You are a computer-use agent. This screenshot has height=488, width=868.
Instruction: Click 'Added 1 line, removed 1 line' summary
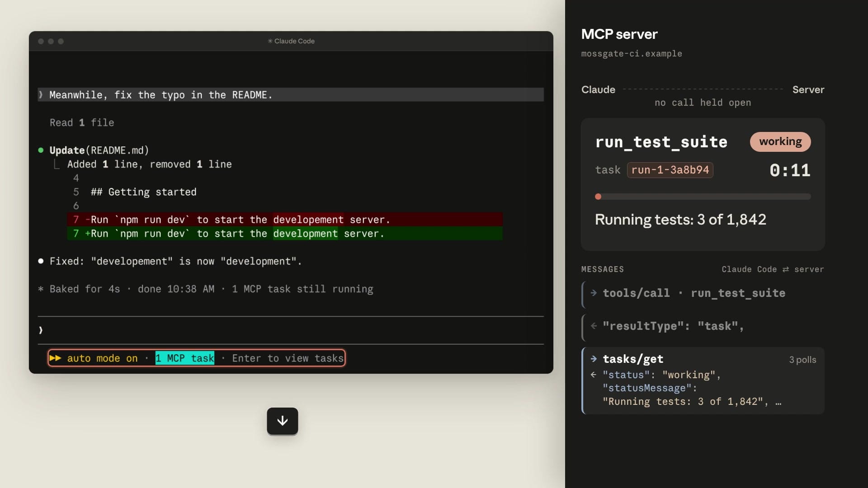point(149,164)
